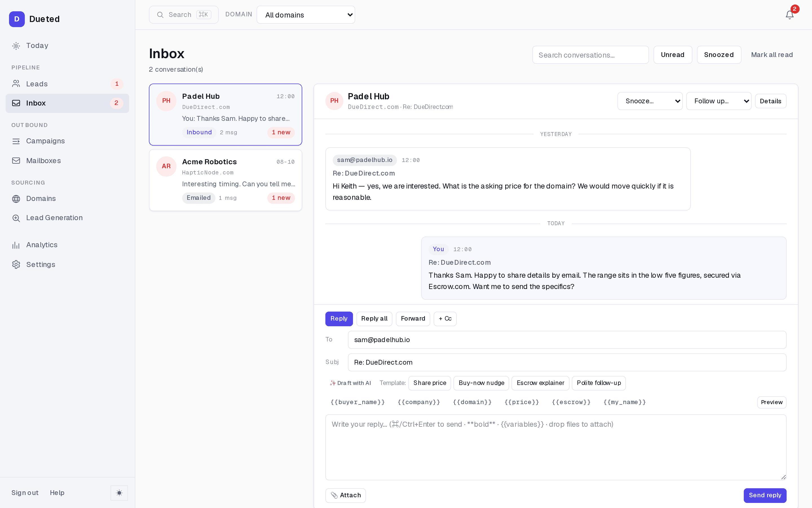Image resolution: width=812 pixels, height=508 pixels.
Task: Click the Domains globe icon
Action: coord(16,199)
